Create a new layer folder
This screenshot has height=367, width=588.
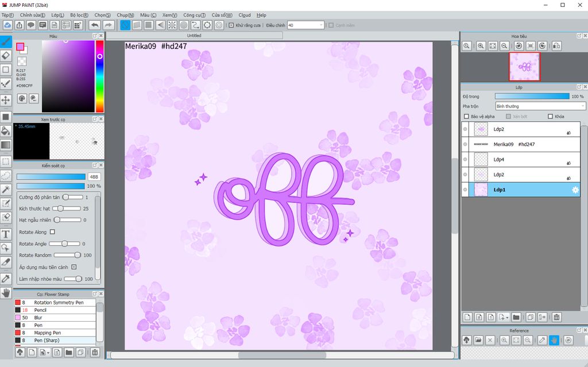coord(516,317)
